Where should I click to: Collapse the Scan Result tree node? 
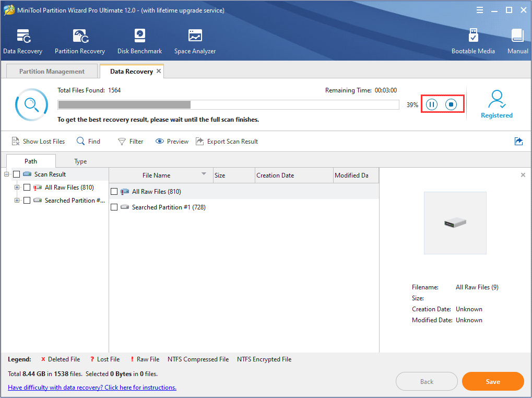pos(6,174)
